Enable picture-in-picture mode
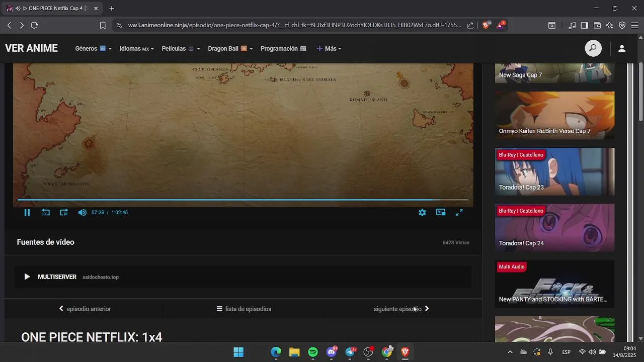 441,213
